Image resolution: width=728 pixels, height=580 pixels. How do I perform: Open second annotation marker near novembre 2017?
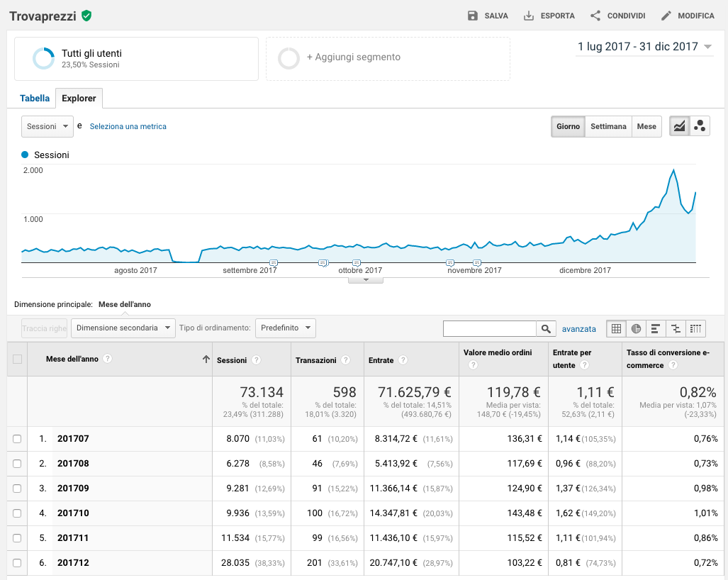477,263
